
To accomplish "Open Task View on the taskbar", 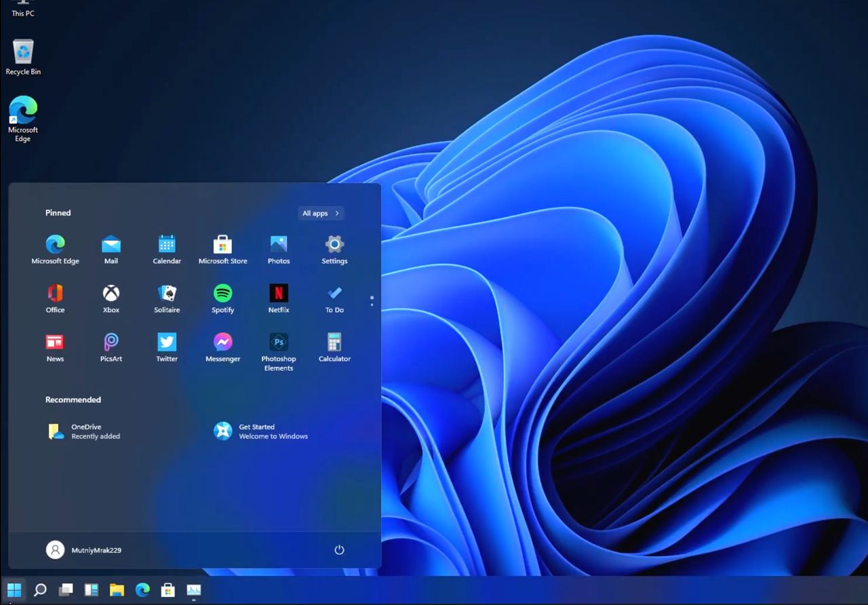I will tap(66, 589).
